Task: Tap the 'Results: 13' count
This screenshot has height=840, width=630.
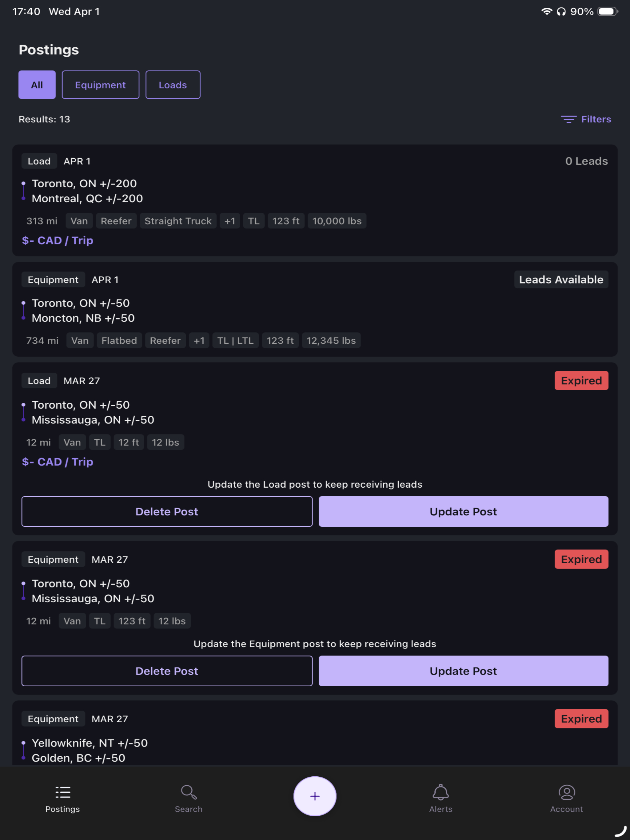Action: click(x=45, y=119)
